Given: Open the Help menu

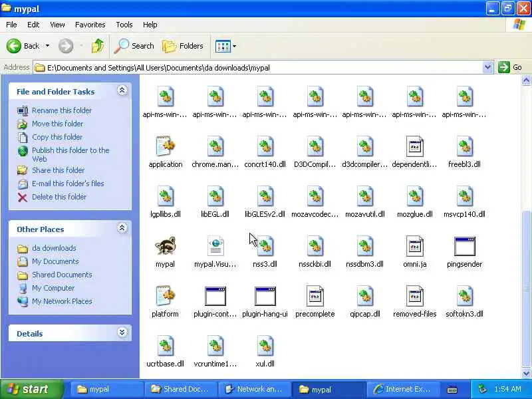Looking at the screenshot, I should (150, 25).
